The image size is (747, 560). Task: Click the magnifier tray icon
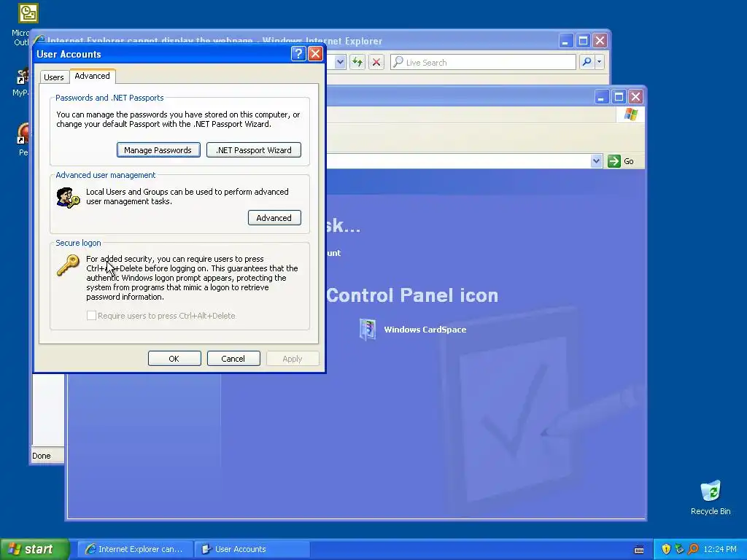tap(693, 549)
